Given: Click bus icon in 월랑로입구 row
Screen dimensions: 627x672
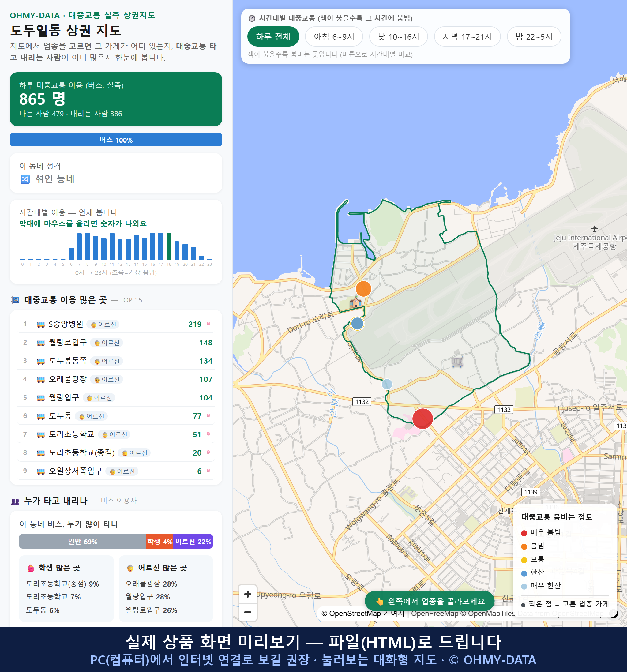Looking at the screenshot, I should coord(40,343).
